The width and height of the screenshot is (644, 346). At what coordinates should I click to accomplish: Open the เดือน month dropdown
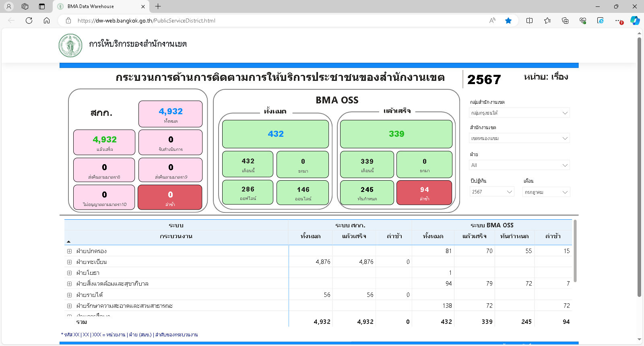[x=547, y=192]
